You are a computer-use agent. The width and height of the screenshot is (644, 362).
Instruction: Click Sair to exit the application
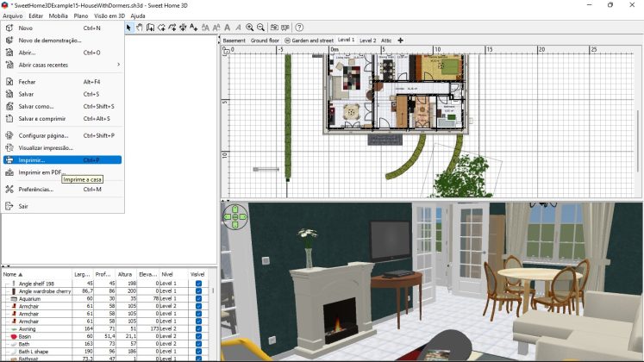tap(62, 206)
